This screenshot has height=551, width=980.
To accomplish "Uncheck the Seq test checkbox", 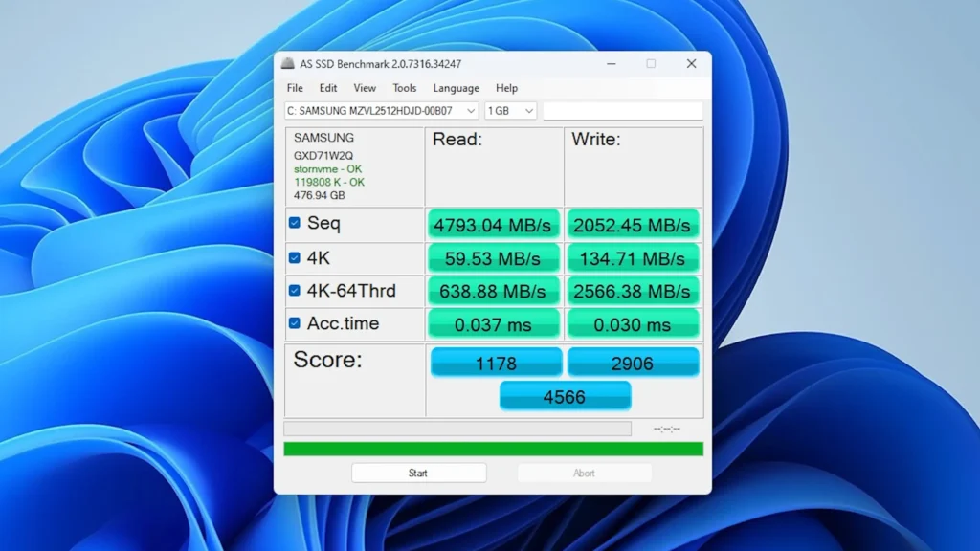I will [x=295, y=223].
